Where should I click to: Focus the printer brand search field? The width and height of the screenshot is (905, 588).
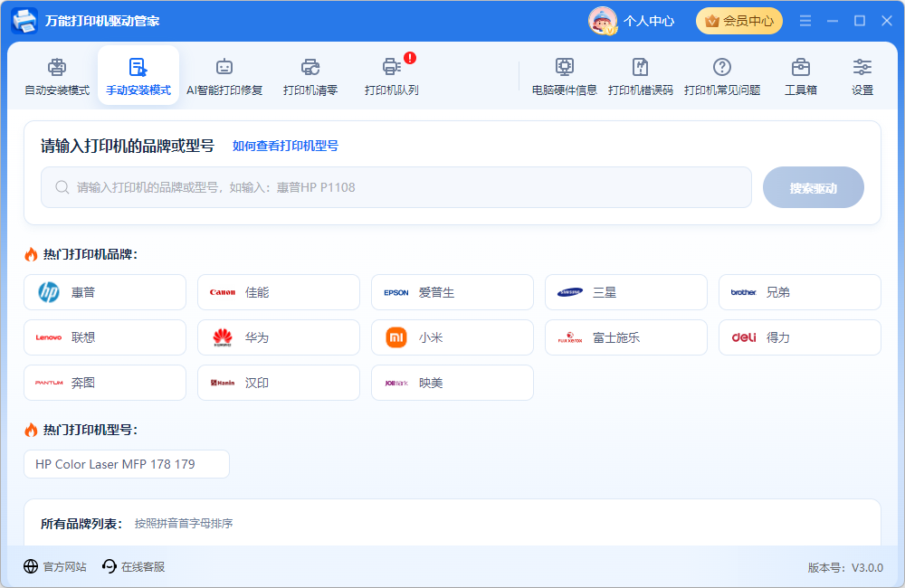click(396, 187)
